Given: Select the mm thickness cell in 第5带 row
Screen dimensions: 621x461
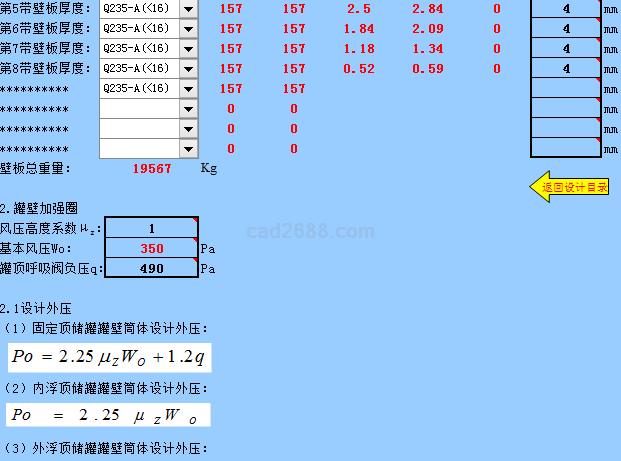Looking at the screenshot, I should coord(566,9).
